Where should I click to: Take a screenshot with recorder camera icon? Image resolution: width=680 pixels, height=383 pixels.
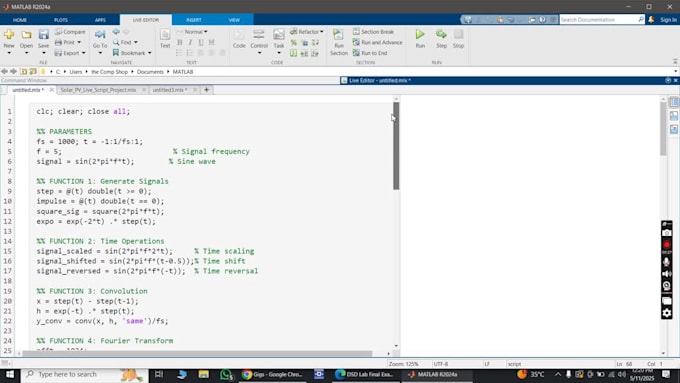pos(667,233)
